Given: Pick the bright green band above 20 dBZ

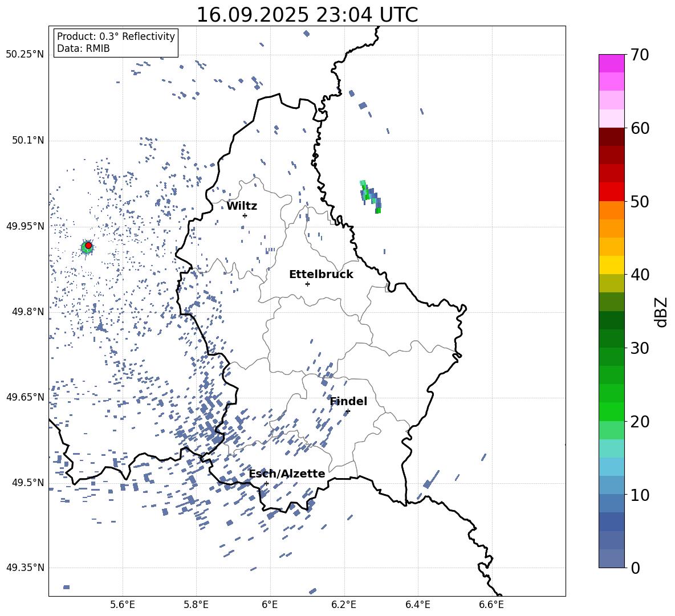Looking at the screenshot, I should click(612, 411).
